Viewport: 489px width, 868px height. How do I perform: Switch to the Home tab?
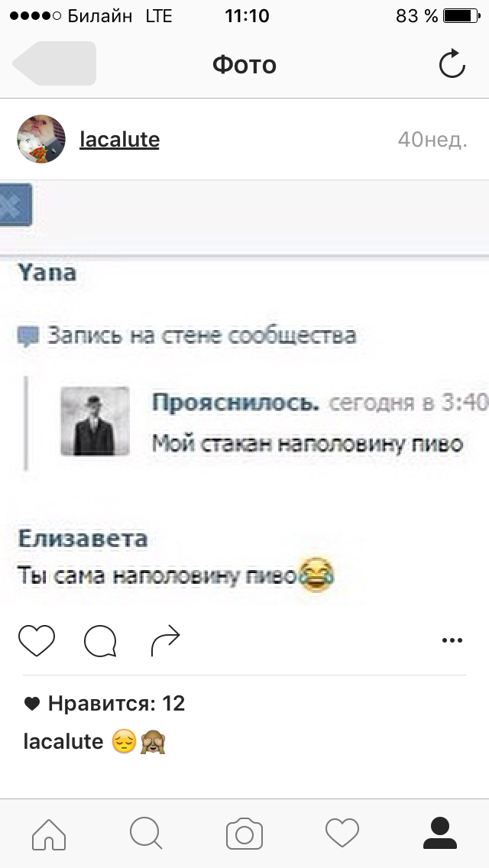click(x=49, y=834)
